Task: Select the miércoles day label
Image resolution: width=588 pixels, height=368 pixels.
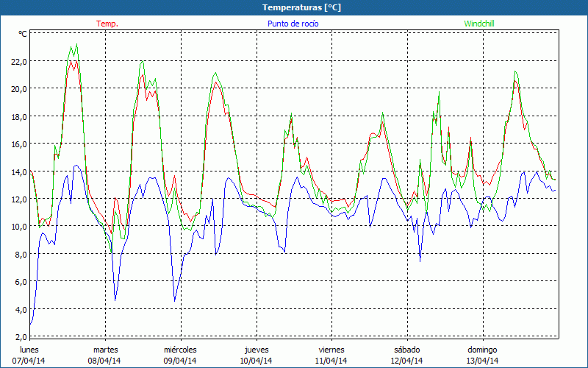Action: (180, 349)
